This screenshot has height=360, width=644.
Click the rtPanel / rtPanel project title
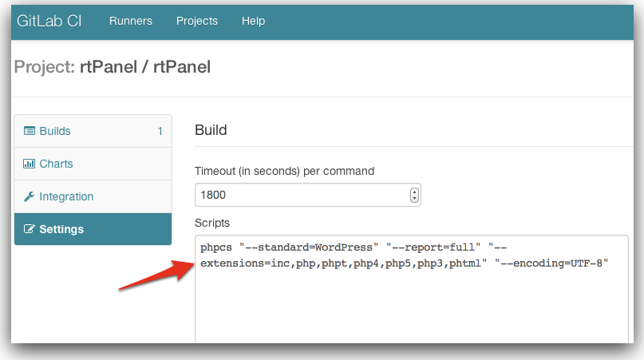point(145,67)
